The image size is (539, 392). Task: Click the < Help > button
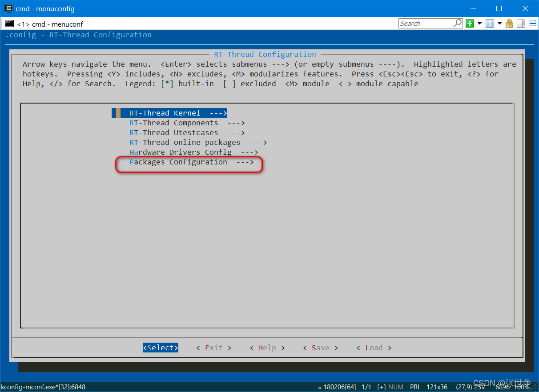coord(267,348)
